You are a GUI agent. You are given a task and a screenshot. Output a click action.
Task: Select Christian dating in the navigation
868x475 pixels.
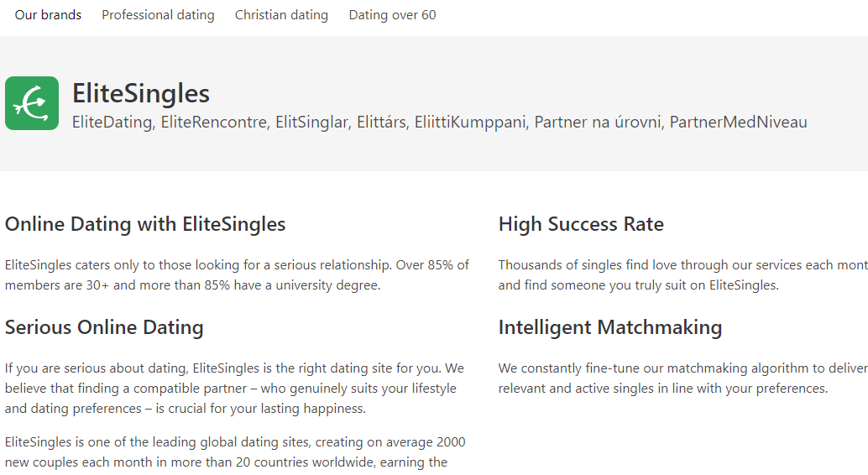(281, 15)
